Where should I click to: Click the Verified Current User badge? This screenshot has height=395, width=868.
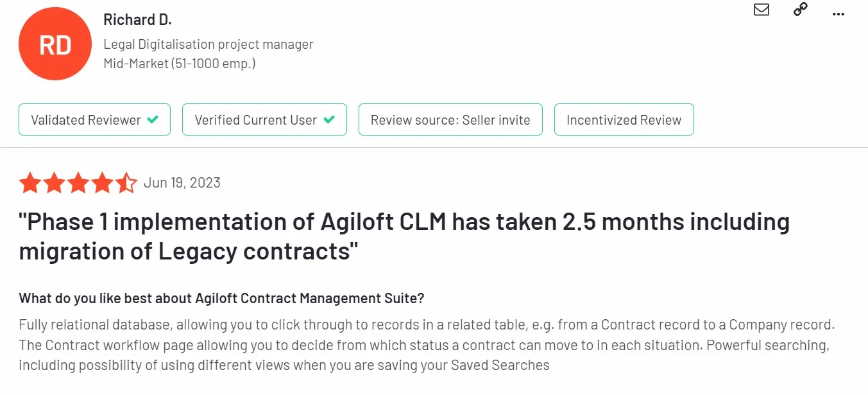point(264,119)
